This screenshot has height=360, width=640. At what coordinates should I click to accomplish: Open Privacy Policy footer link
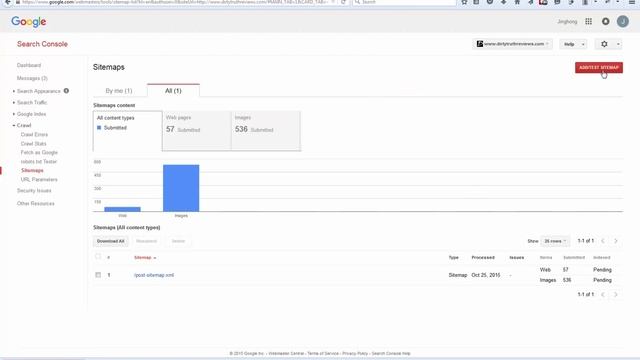(x=355, y=353)
